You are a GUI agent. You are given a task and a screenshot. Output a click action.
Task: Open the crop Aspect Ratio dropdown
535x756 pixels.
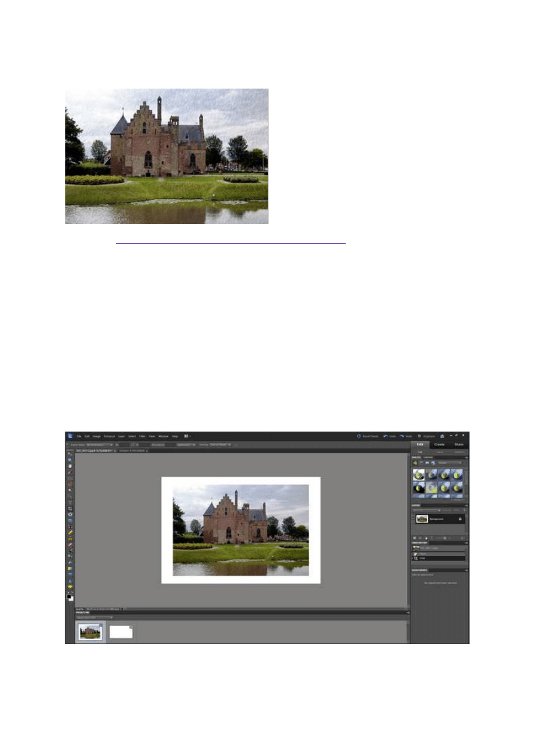point(99,445)
